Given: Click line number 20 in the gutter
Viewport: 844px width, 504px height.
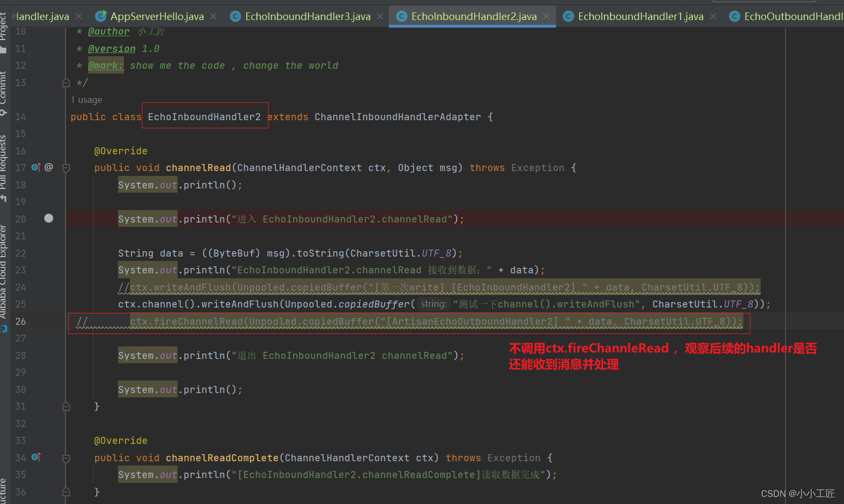Looking at the screenshot, I should tap(21, 219).
